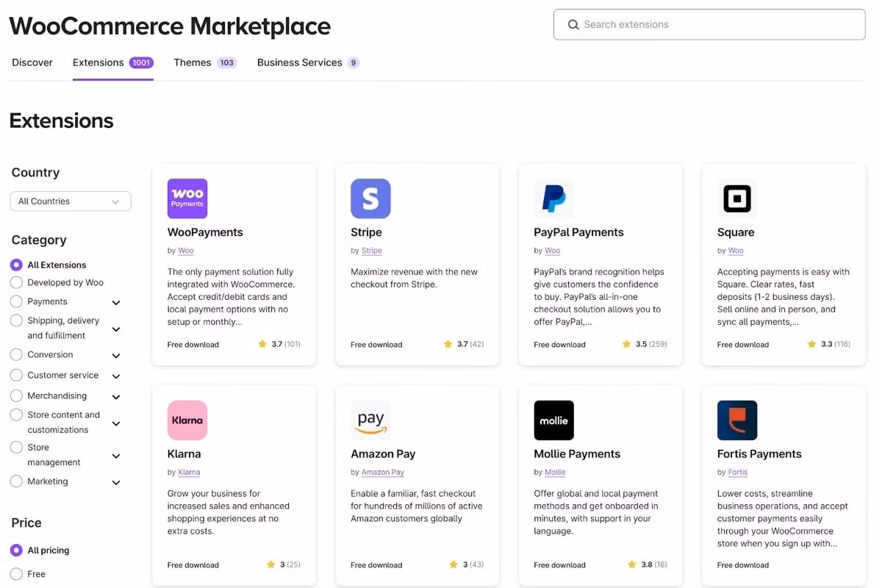The height and width of the screenshot is (588, 882).
Task: Click the WooPayments purple logo icon
Action: point(187,198)
